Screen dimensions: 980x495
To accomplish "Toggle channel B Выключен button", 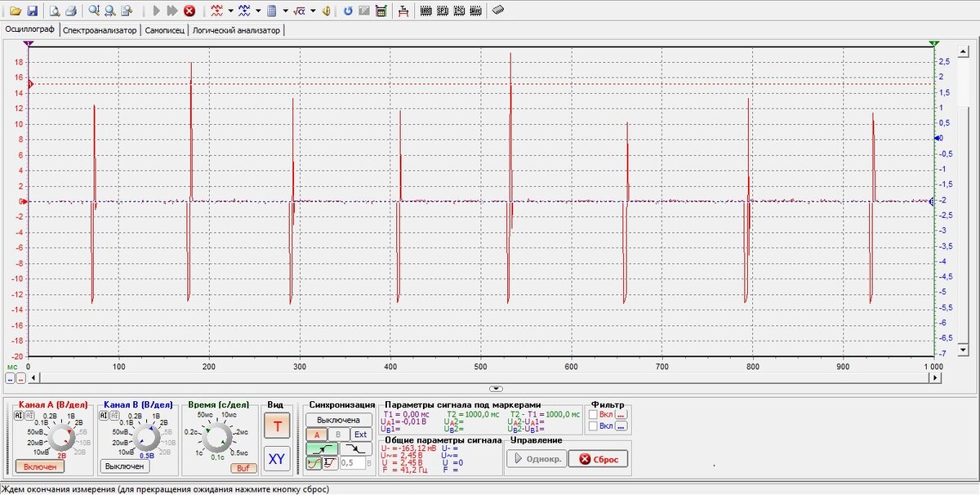I will [125, 466].
